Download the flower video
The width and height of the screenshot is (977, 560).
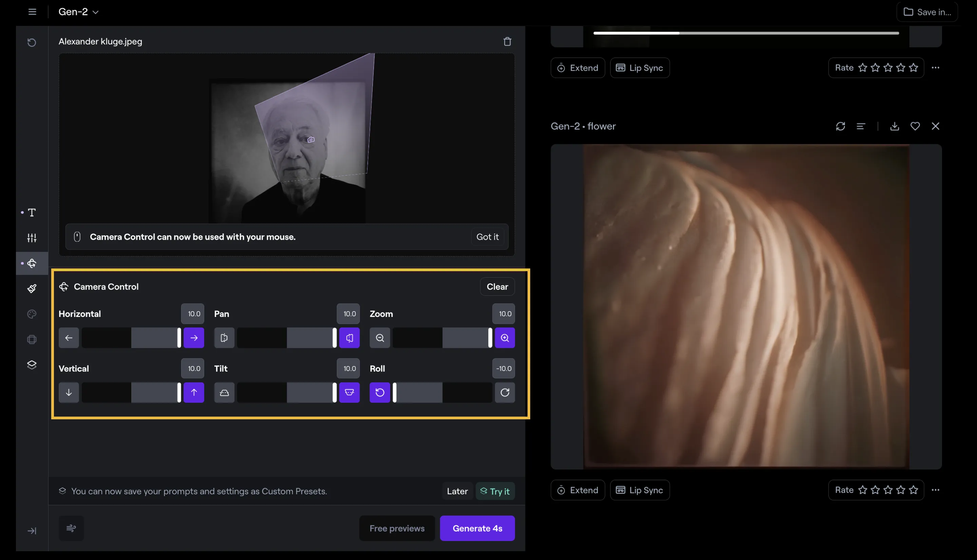pyautogui.click(x=895, y=126)
